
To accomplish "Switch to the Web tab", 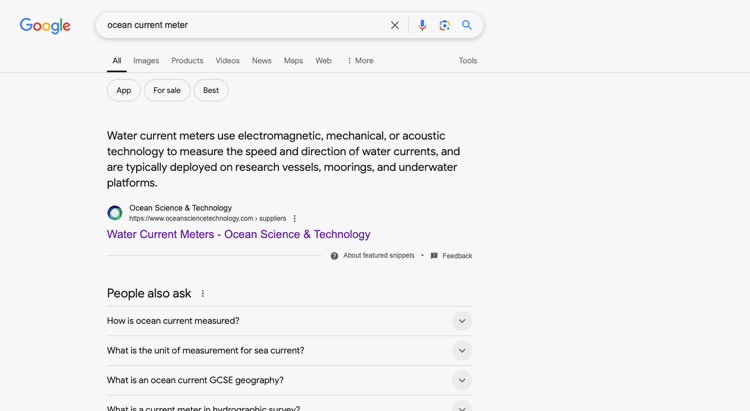I will (x=323, y=61).
